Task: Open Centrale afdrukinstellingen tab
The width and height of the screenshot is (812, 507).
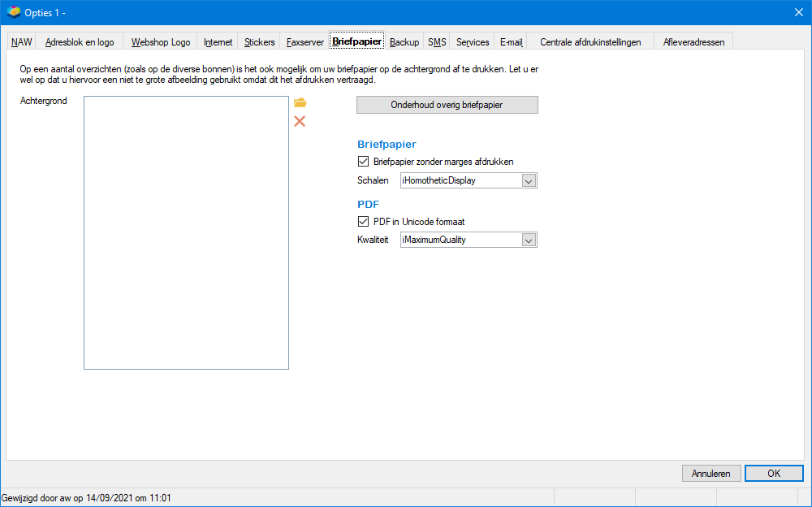Action: tap(590, 42)
